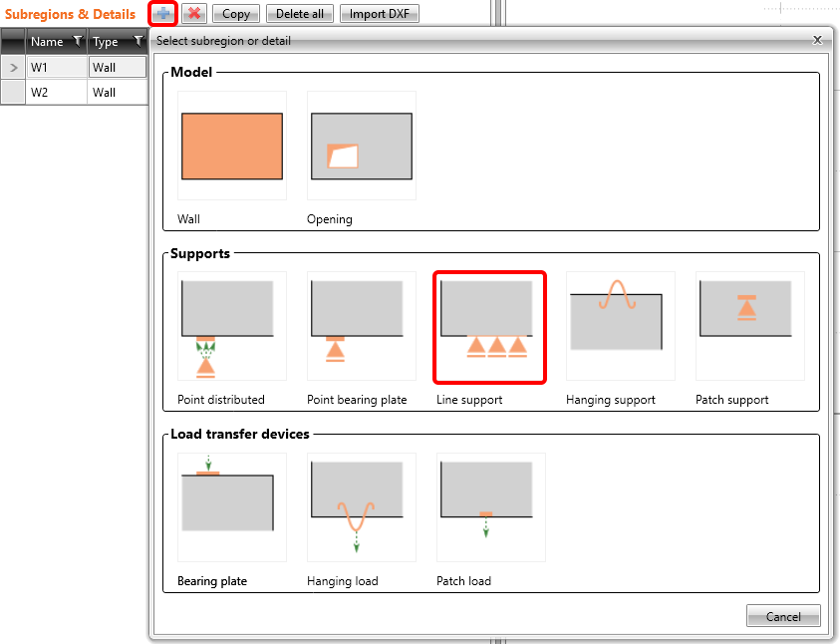
Task: Select the Hanging support icon
Action: pyautogui.click(x=620, y=326)
